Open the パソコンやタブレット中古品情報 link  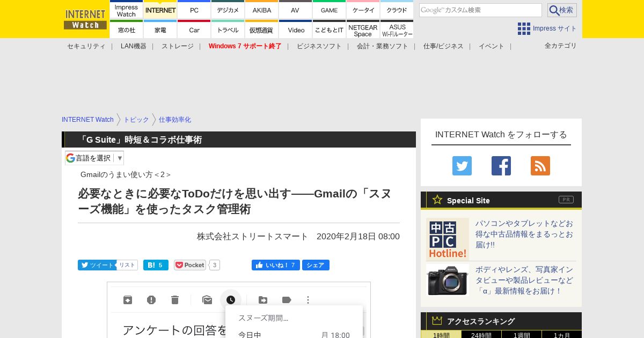pos(524,234)
